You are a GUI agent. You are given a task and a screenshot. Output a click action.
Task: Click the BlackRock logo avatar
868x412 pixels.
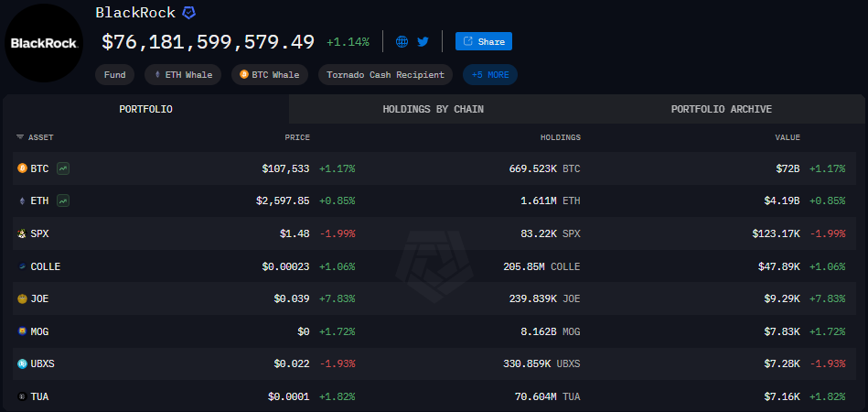43,43
